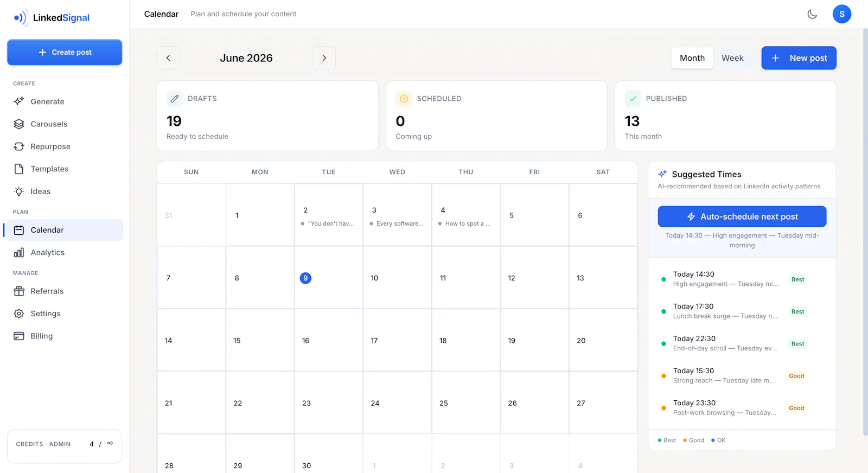Open Templates in the sidebar
868x473 pixels.
click(x=63, y=169)
